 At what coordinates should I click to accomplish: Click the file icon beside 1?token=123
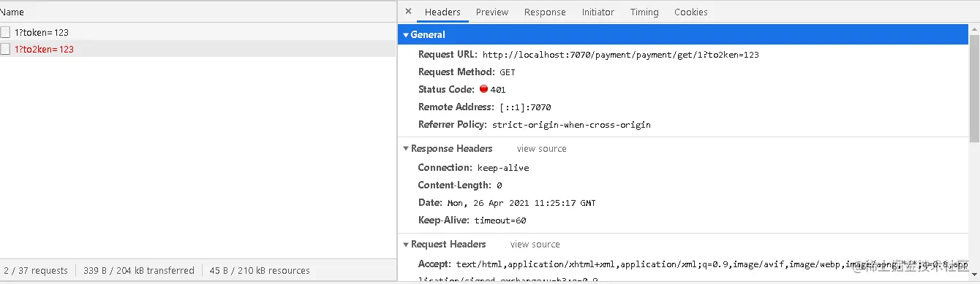(x=5, y=32)
